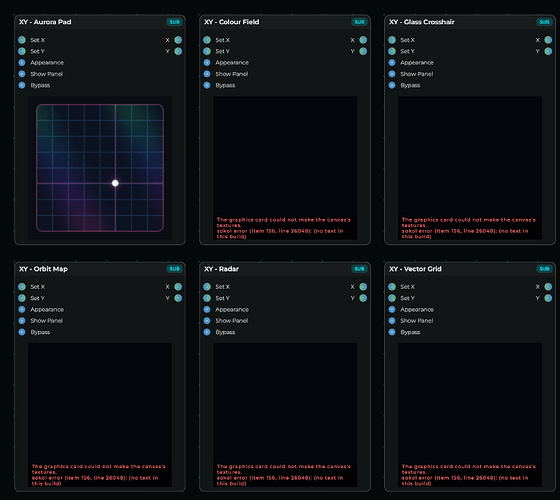Click the Appearance port on XY - Radar
This screenshot has height=500, width=560.
pos(207,309)
